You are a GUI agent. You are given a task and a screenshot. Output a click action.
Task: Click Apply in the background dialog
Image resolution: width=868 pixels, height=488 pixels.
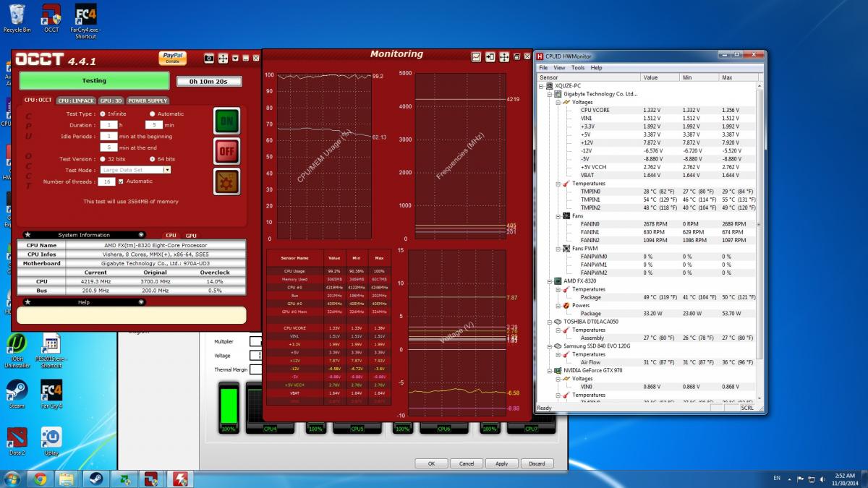pos(501,463)
